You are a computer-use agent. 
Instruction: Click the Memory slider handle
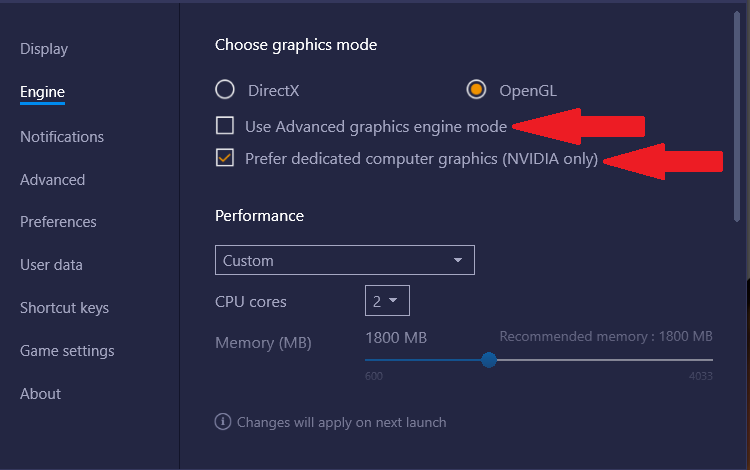click(x=489, y=360)
